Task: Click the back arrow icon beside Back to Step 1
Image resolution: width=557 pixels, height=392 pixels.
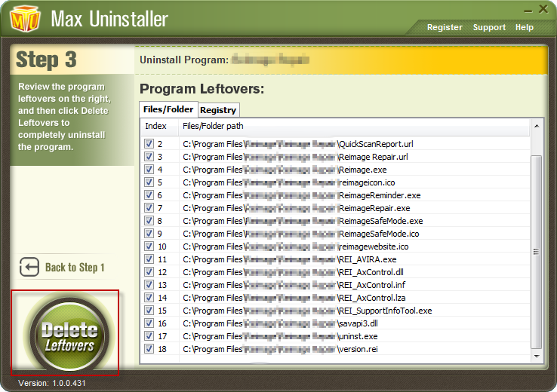Action: tap(29, 267)
